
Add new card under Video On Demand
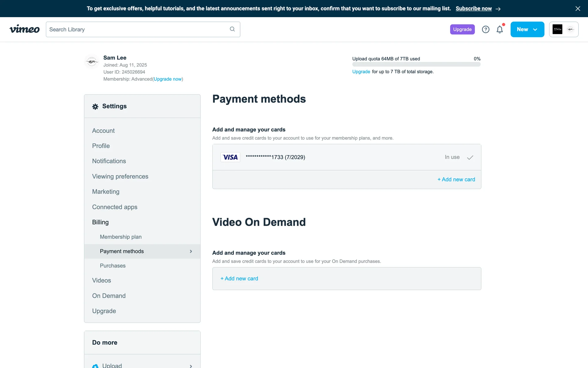(x=239, y=278)
